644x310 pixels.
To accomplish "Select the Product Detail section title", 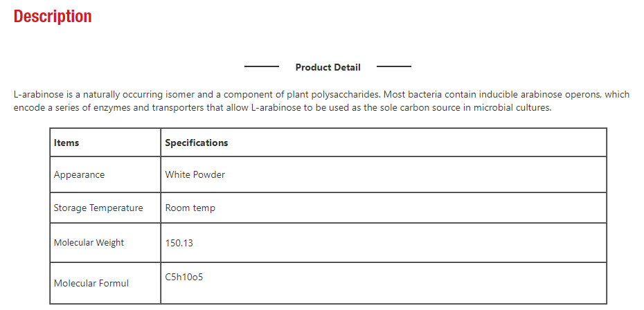I will click(328, 67).
